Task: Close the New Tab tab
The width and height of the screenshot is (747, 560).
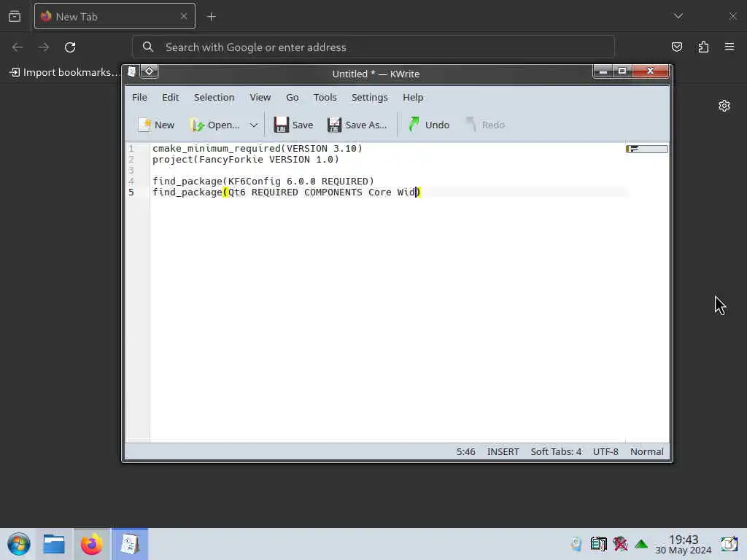Action: (184, 16)
